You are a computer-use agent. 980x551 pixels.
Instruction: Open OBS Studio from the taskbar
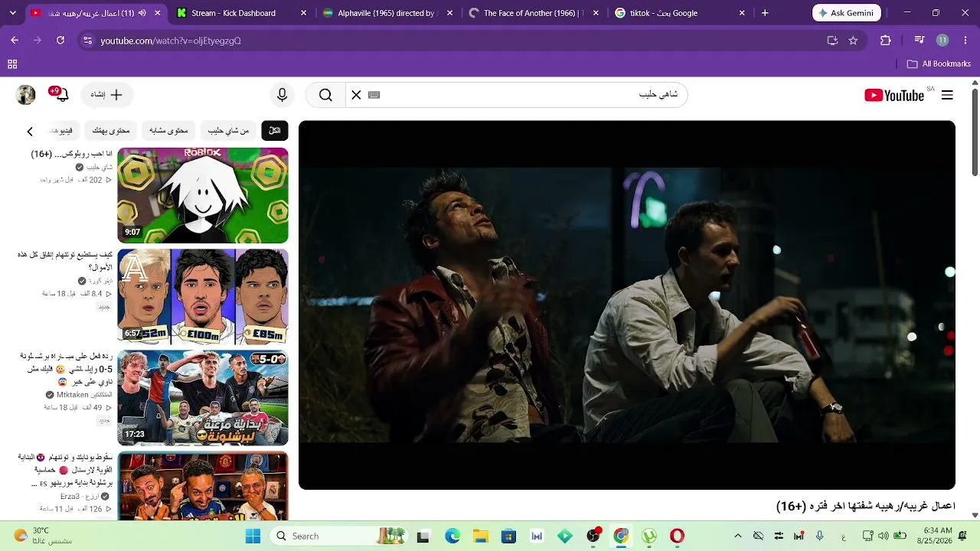tap(593, 536)
